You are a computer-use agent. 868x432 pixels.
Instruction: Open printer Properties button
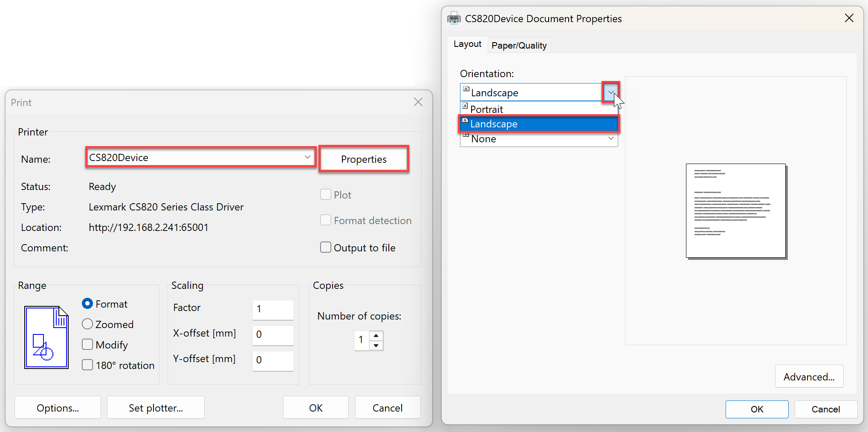pos(364,159)
